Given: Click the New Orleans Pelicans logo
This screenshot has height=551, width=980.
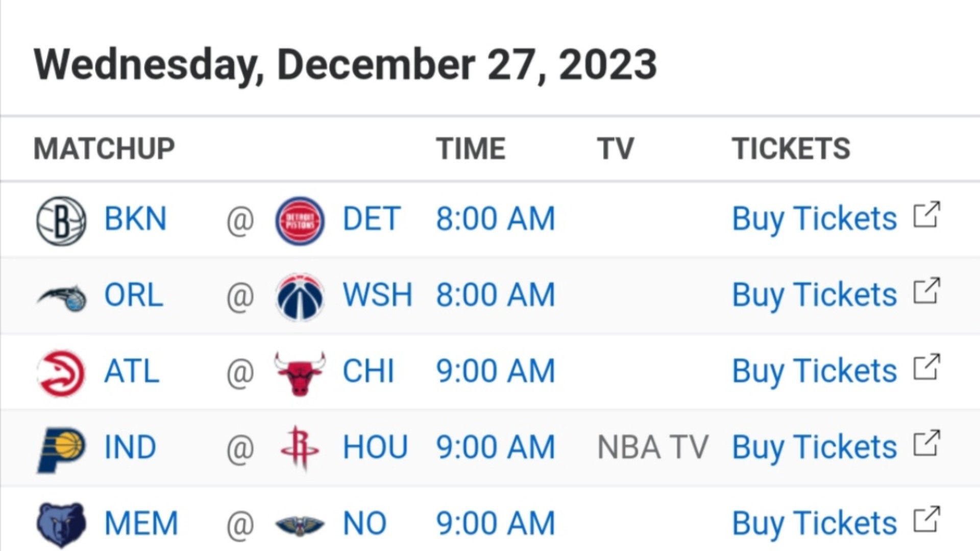Looking at the screenshot, I should [300, 525].
